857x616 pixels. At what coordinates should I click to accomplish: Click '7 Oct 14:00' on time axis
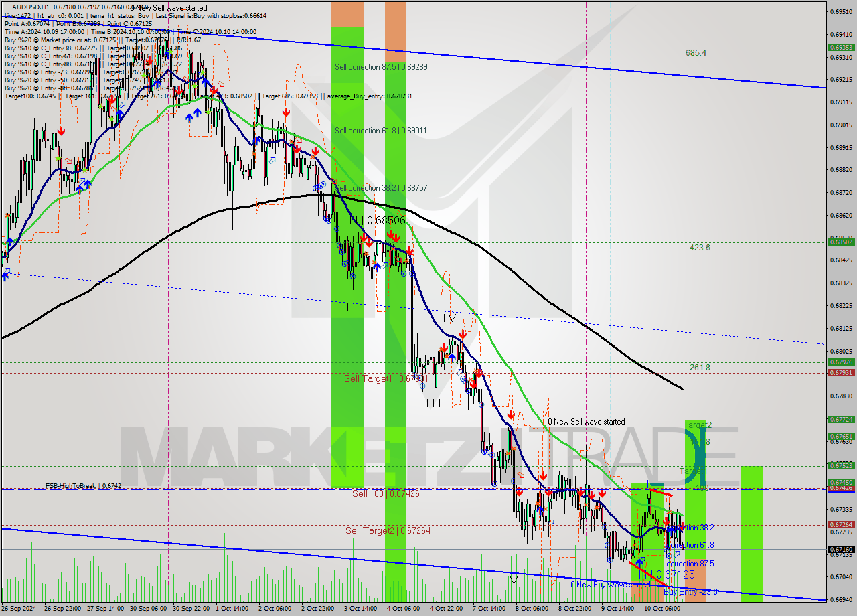[489, 609]
